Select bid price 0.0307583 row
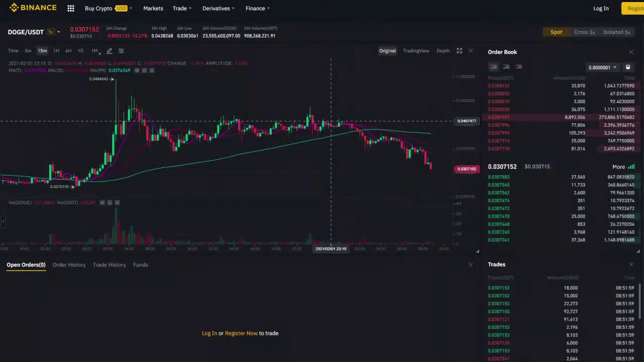The width and height of the screenshot is (644, 362). (561, 177)
